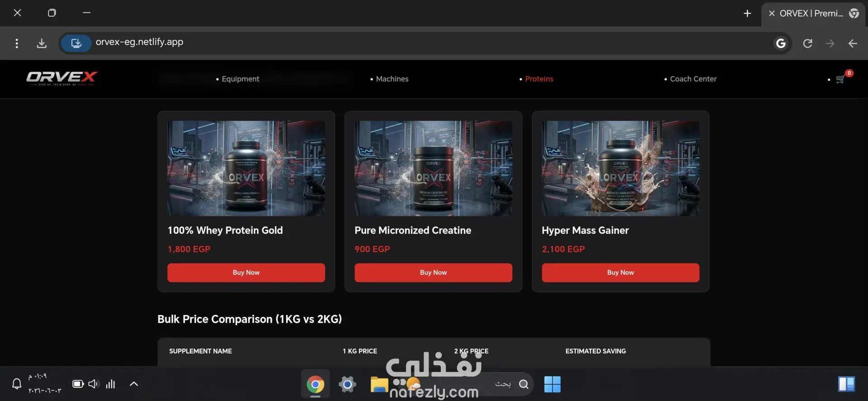The height and width of the screenshot is (401, 868).
Task: Buy Now for Pure Micronized Creatine
Action: pos(433,273)
